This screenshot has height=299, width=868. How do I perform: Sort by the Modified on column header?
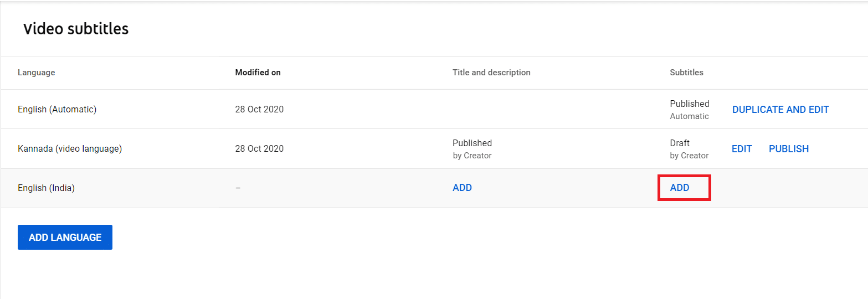[x=258, y=73]
